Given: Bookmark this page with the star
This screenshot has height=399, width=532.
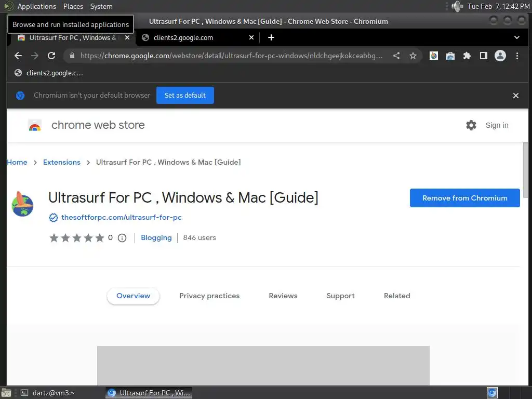Looking at the screenshot, I should click(413, 56).
